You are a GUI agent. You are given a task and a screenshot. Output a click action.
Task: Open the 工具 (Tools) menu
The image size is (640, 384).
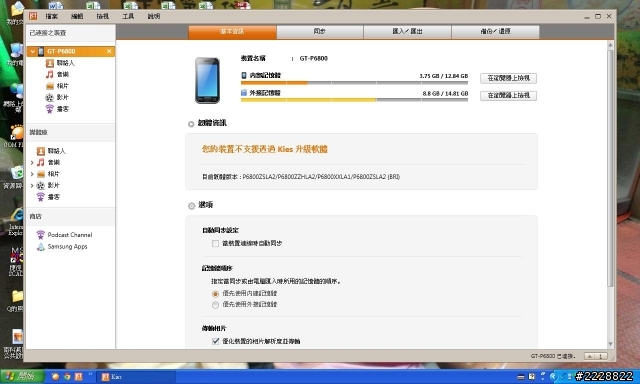click(128, 16)
